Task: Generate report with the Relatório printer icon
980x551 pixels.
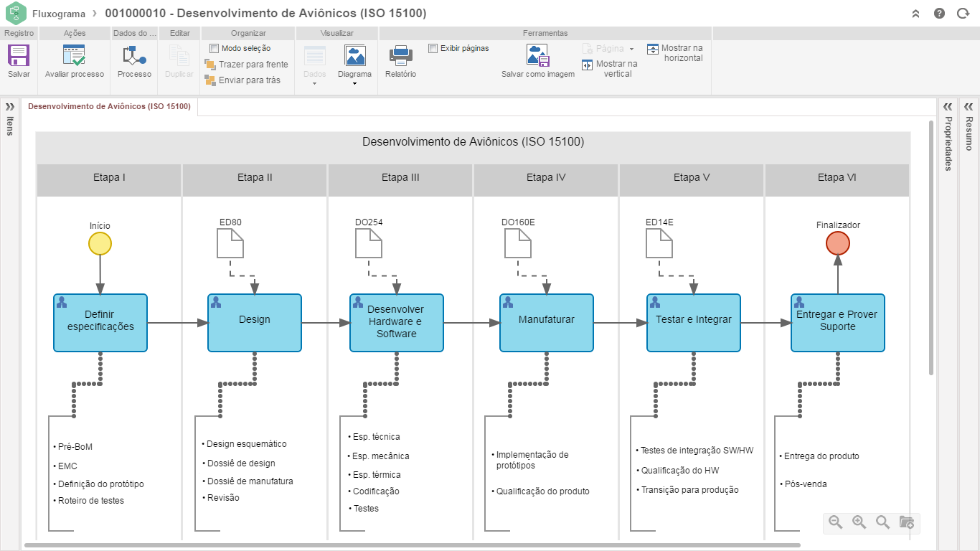Action: (x=400, y=56)
